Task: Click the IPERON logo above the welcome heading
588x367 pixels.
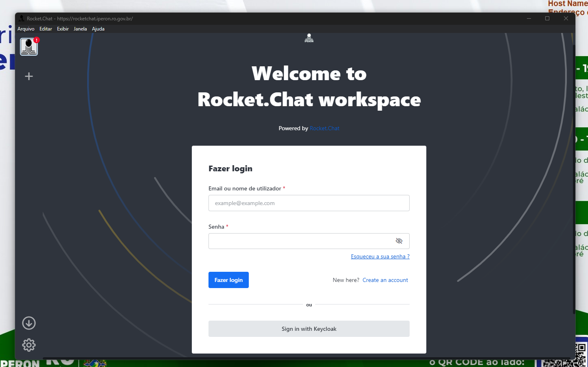Action: [309, 38]
